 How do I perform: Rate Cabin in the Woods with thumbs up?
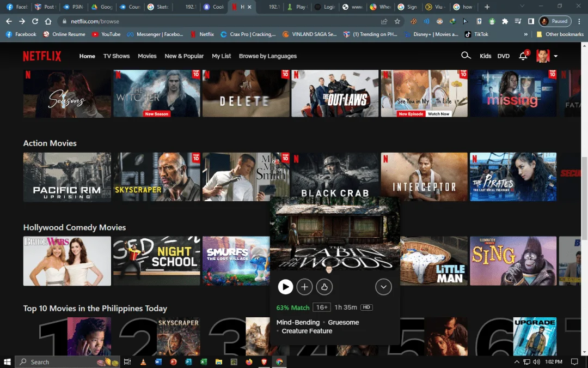pos(324,287)
